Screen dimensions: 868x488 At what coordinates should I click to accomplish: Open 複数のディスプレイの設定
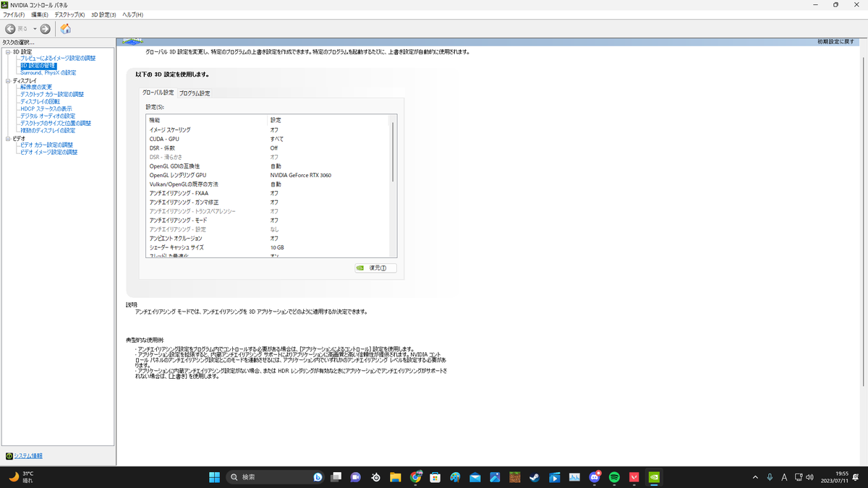coord(48,131)
